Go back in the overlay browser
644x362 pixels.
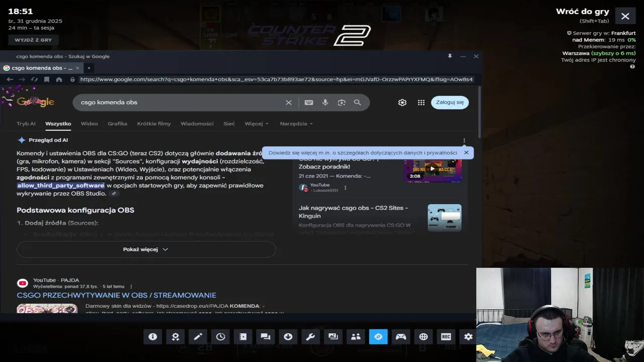tap(10, 79)
